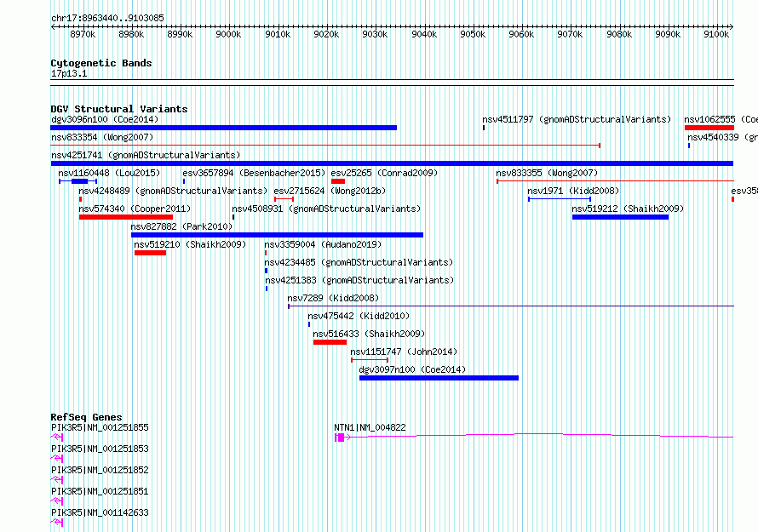Click the nsv1160448 (Lou2015) variant label

(x=109, y=173)
